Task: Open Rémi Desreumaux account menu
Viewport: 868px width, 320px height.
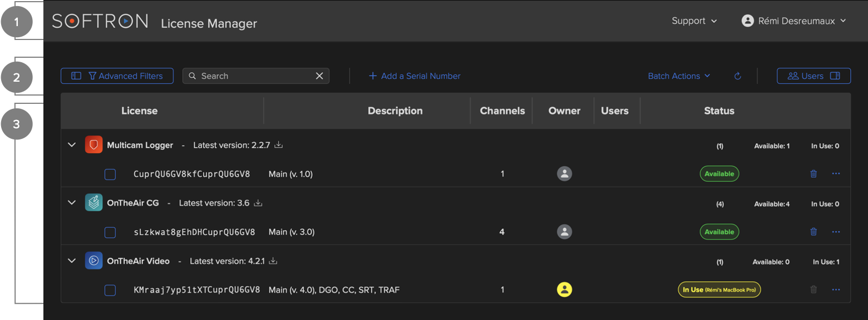Action: point(794,21)
